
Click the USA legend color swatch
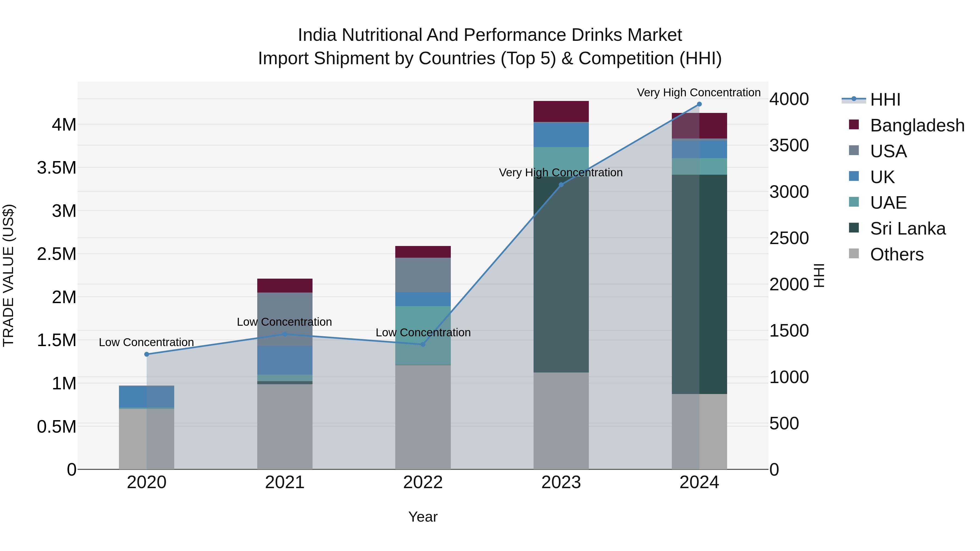pos(854,150)
